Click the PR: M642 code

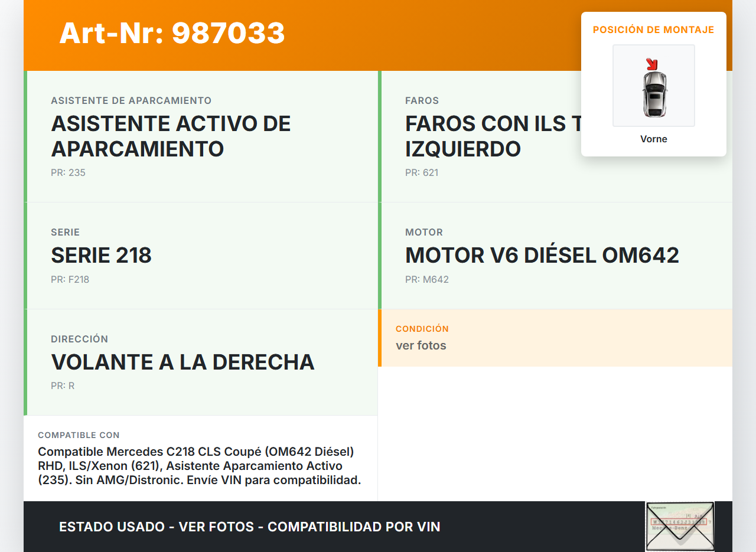(426, 280)
